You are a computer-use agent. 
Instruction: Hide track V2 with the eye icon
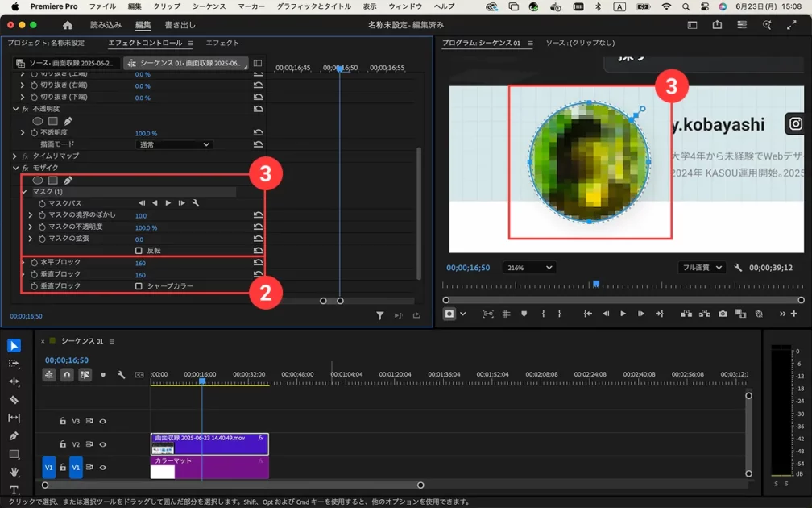pos(102,444)
